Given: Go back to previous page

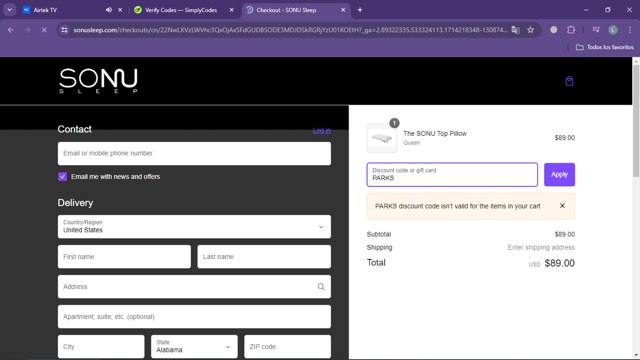Looking at the screenshot, I should pos(11,30).
